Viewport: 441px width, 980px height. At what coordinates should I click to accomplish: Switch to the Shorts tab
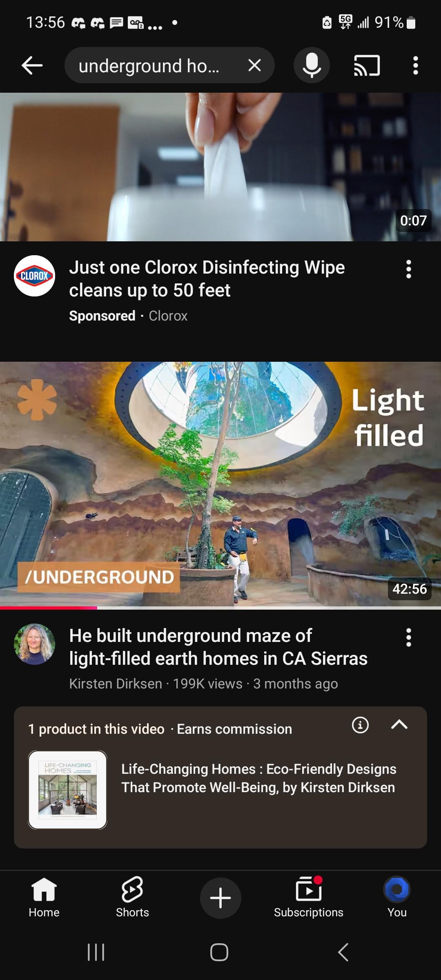click(132, 898)
